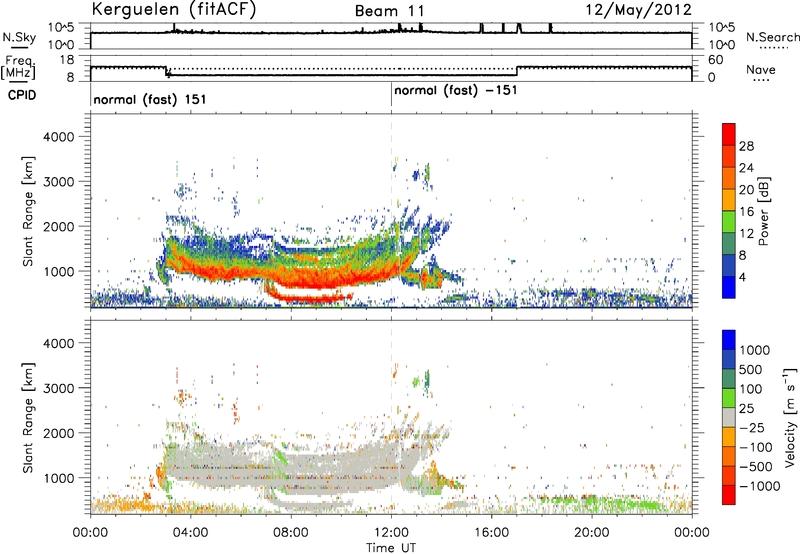800x554 pixels.
Task: Click the blue segment of Power colorbar
Action: 729,287
